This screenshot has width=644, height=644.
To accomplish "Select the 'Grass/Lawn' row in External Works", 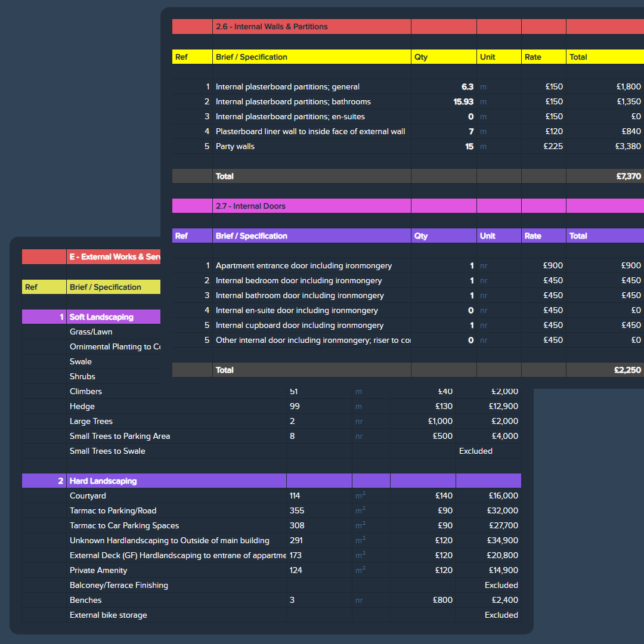I will pos(91,332).
